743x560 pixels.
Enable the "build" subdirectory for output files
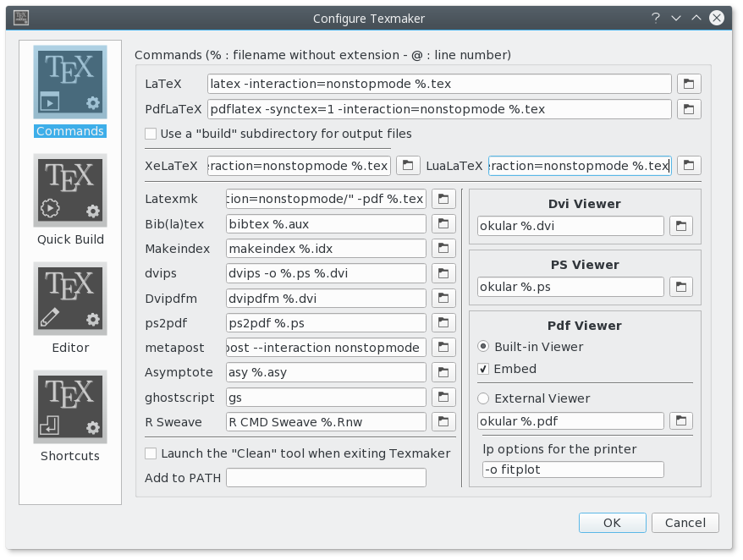pos(151,134)
